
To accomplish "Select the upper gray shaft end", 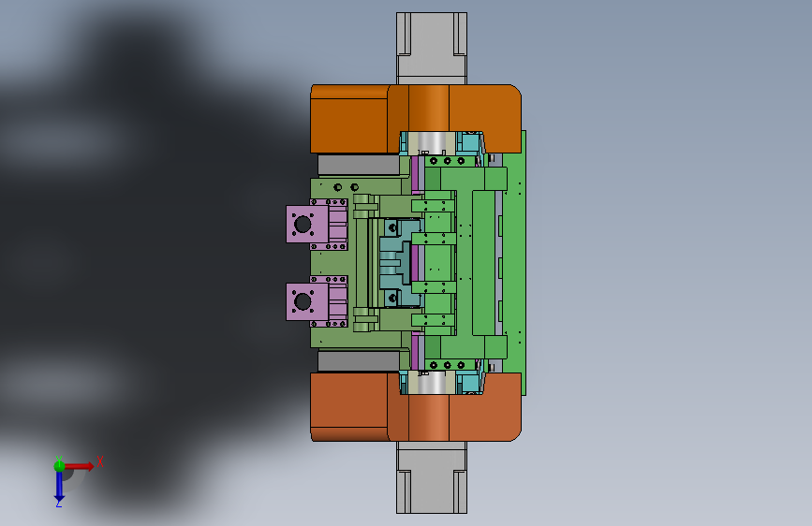I will pos(432,48).
